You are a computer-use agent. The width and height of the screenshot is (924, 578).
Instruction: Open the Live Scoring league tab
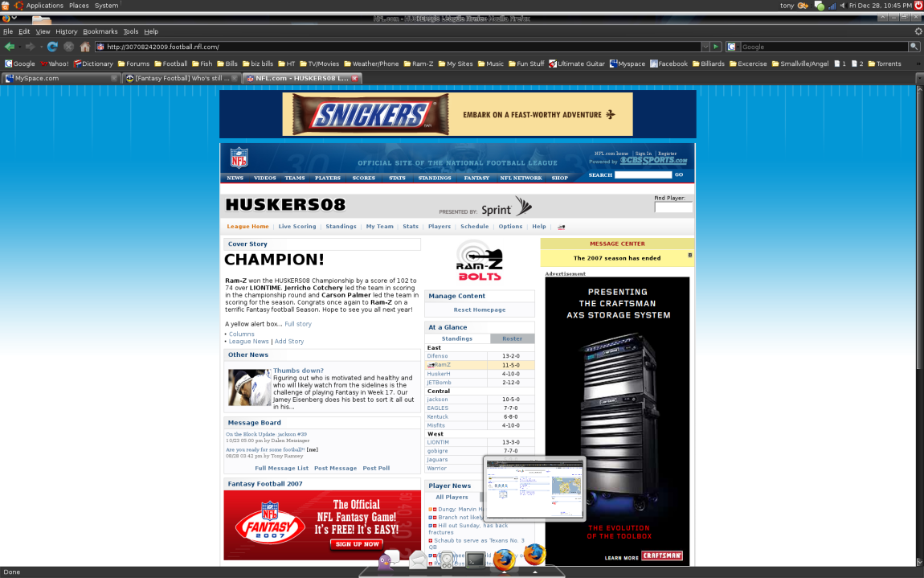click(x=297, y=227)
